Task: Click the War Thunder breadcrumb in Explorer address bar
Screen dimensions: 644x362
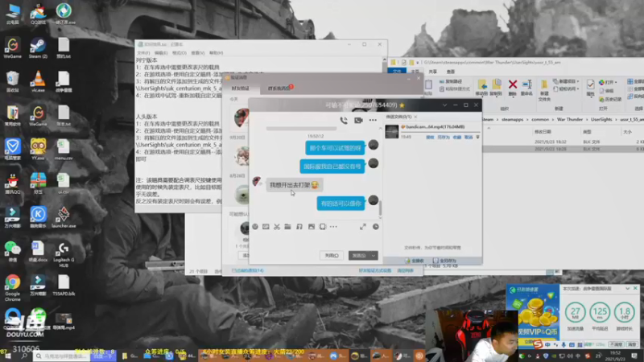Action: [570, 119]
